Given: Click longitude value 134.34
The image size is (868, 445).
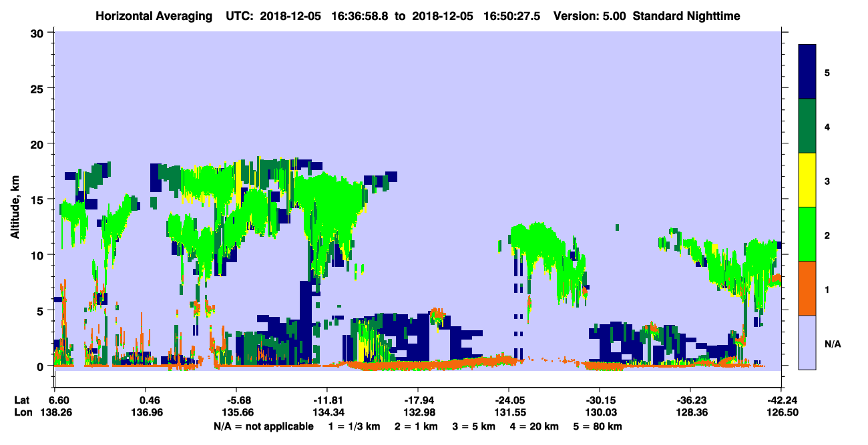Looking at the screenshot, I should click(x=327, y=413).
